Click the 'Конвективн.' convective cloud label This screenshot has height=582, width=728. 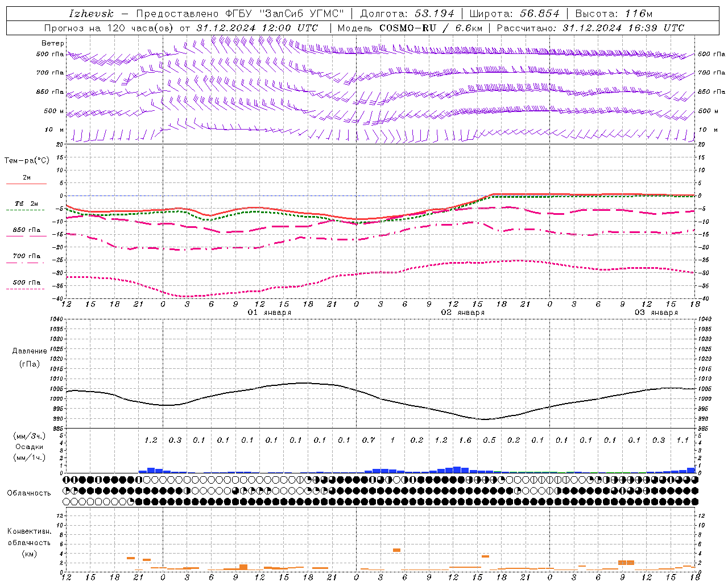tap(29, 531)
